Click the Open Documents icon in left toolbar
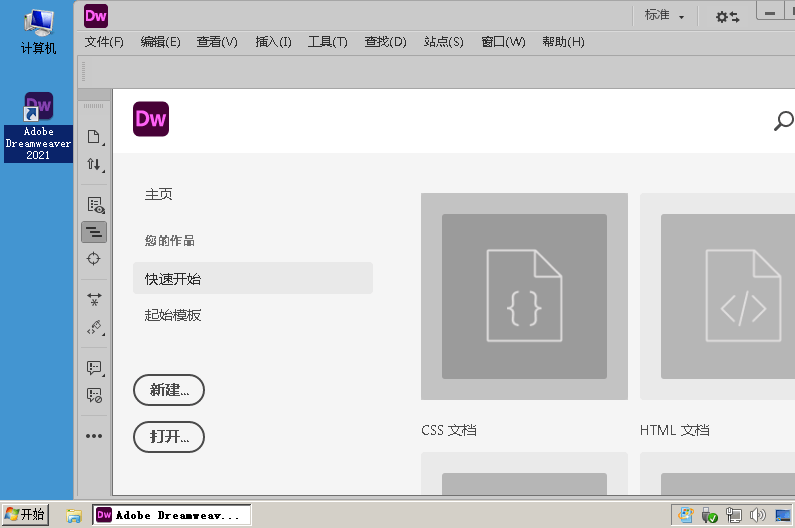 [x=94, y=137]
